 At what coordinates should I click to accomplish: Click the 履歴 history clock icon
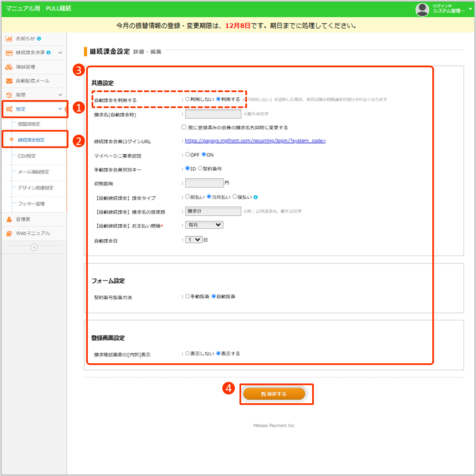(x=9, y=95)
